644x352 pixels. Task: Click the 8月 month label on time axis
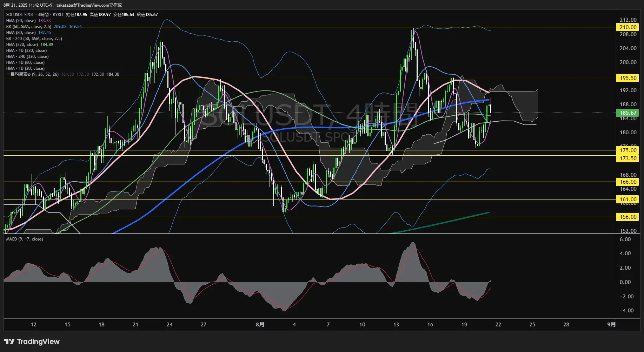[x=260, y=324]
